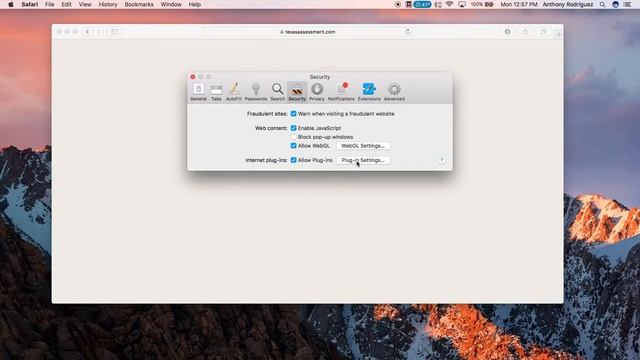The image size is (640, 360).
Task: Go forward in Safari window
Action: (x=98, y=32)
